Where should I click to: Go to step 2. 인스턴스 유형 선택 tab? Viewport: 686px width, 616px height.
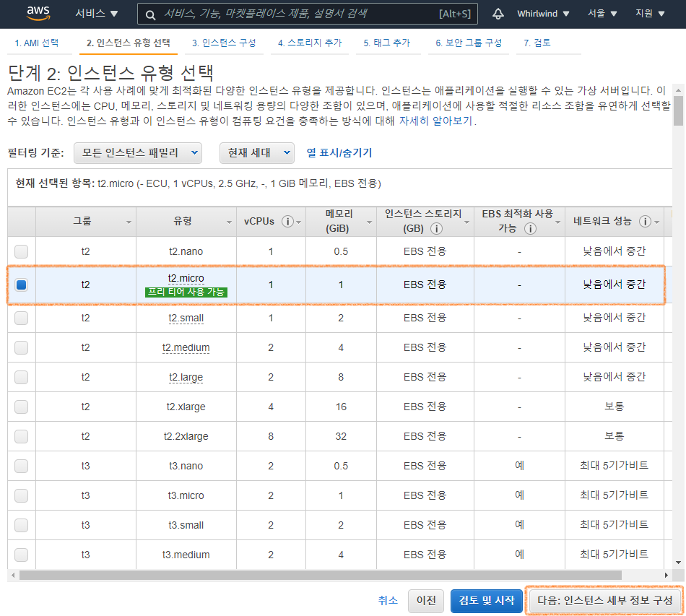tap(129, 43)
